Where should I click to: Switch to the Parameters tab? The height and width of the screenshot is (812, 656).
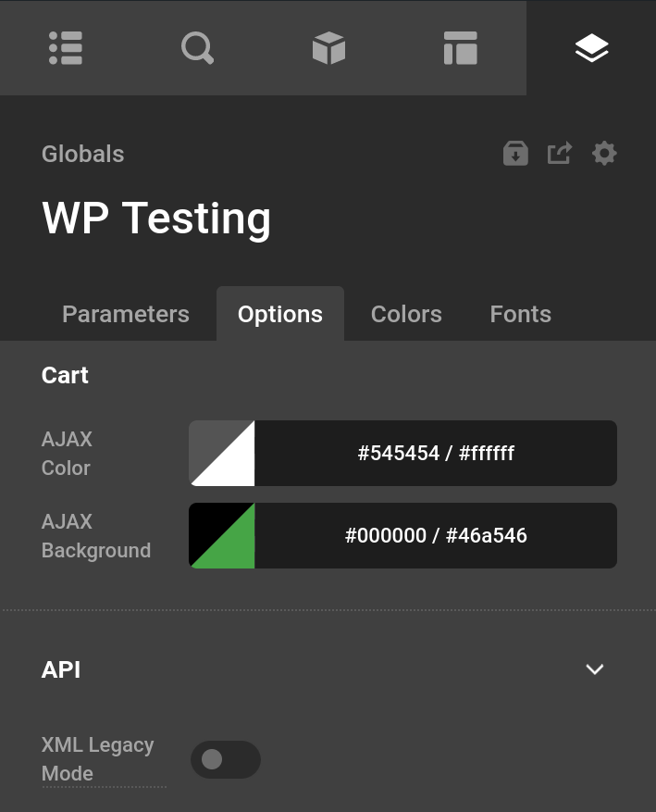pos(125,314)
